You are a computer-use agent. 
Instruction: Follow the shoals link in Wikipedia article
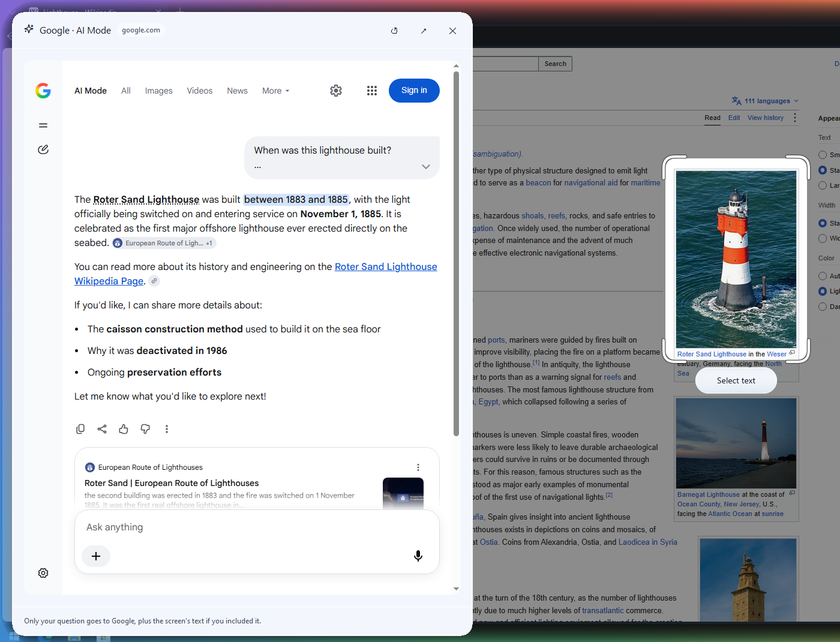[533, 215]
